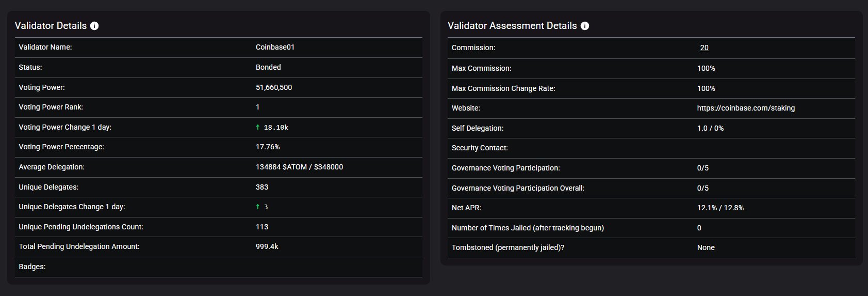Image resolution: width=868 pixels, height=296 pixels.
Task: Click the 383 unique delegates value
Action: point(262,187)
